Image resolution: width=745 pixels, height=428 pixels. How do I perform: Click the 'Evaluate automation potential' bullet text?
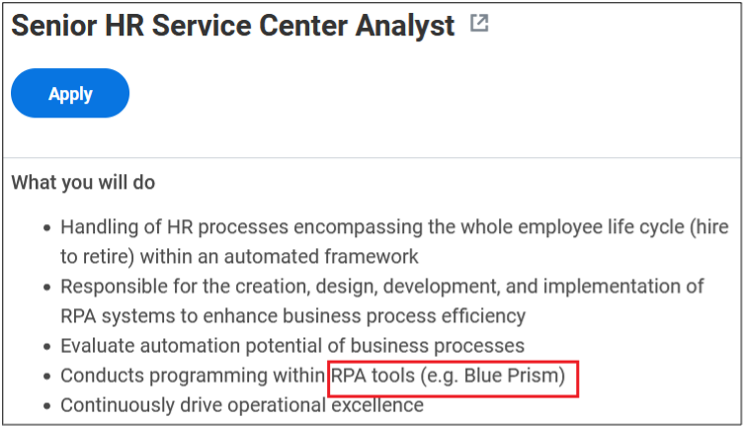pyautogui.click(x=292, y=346)
